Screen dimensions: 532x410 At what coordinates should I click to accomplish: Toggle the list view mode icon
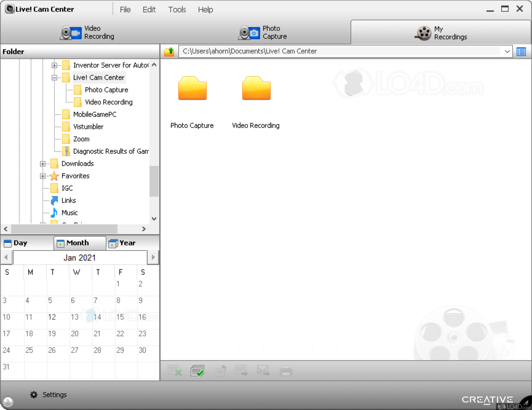[x=521, y=52]
